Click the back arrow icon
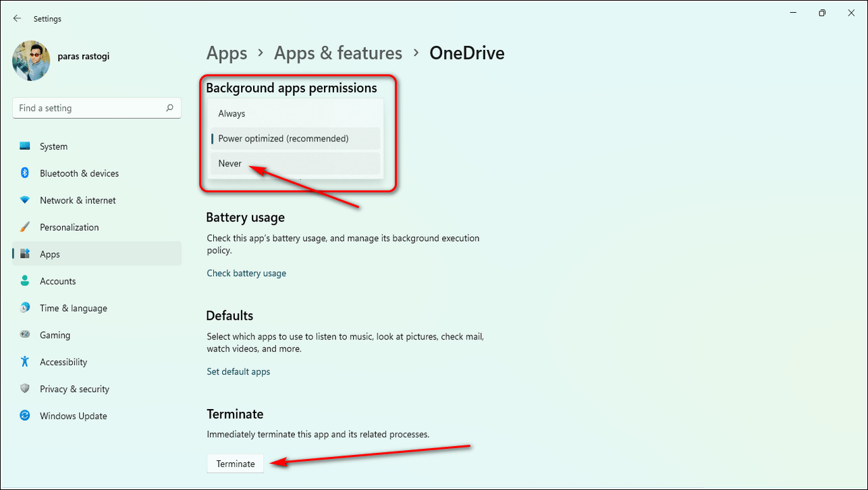The image size is (868, 490). [x=17, y=19]
